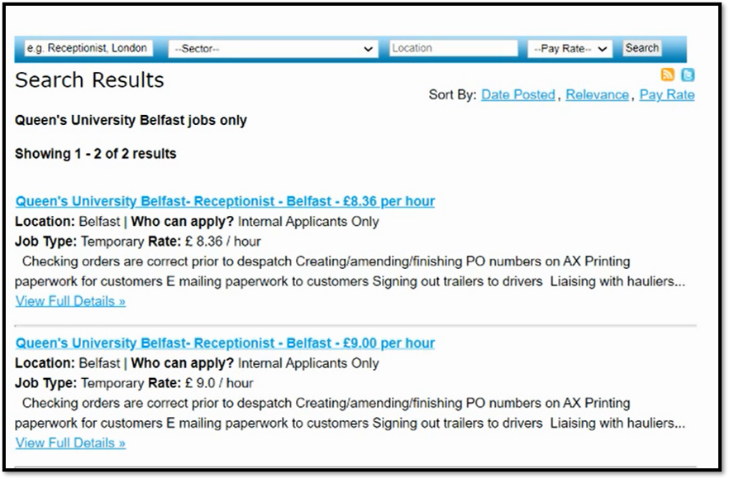Select 'Showing 1 - 2 of 2 results' text
The width and height of the screenshot is (729, 479).
pyautogui.click(x=95, y=154)
